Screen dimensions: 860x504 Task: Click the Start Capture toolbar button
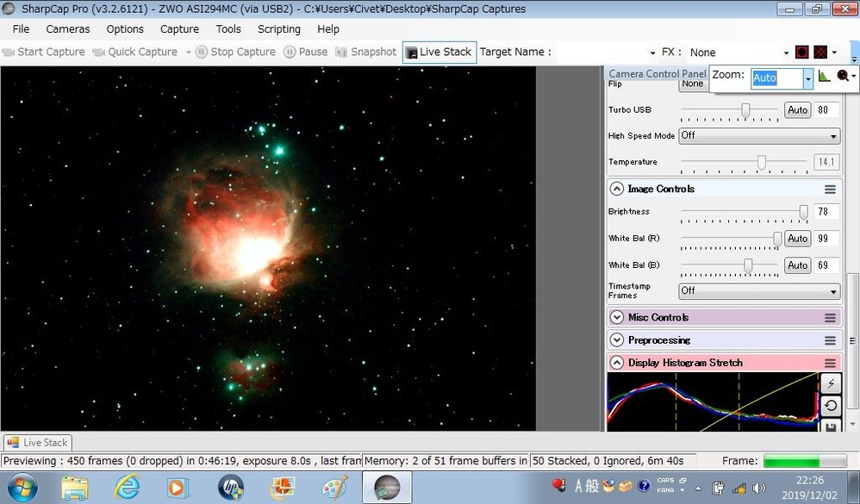point(44,52)
